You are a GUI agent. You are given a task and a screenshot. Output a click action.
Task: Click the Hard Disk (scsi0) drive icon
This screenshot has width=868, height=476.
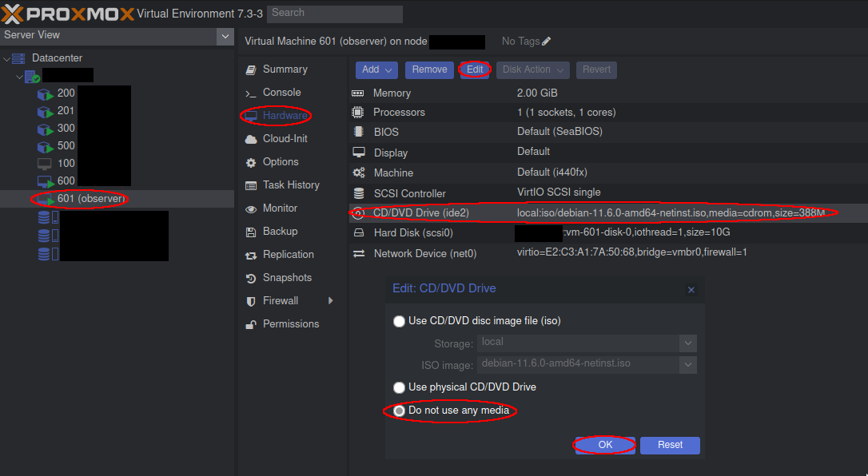point(359,232)
